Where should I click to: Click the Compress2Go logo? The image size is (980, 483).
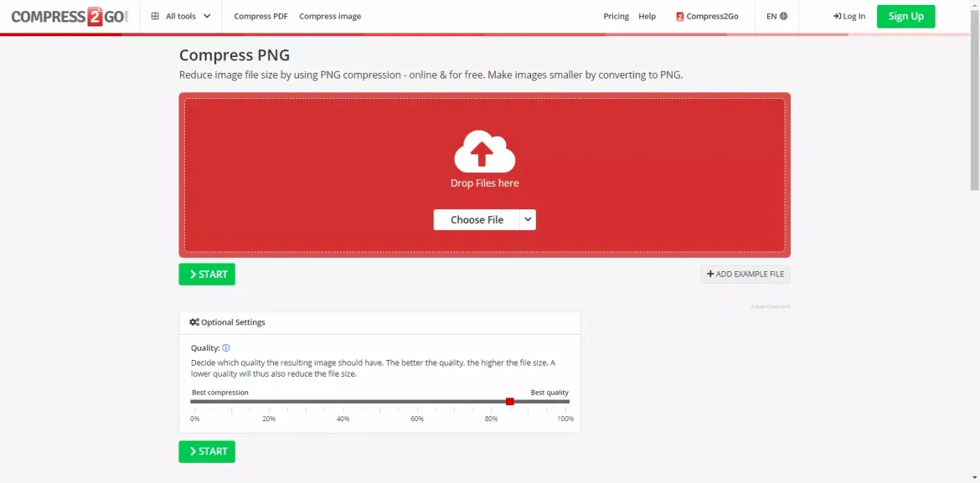point(70,17)
